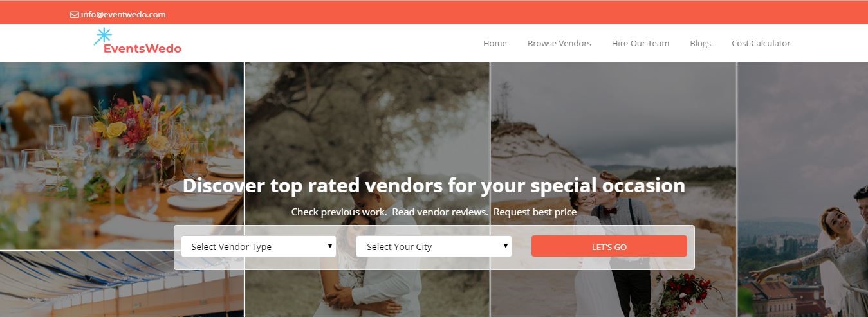The height and width of the screenshot is (317, 868).
Task: Click arrow on Select Your City
Action: pyautogui.click(x=506, y=246)
